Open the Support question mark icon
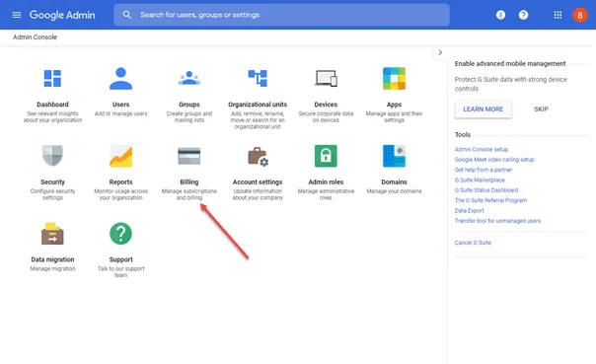 [120, 233]
